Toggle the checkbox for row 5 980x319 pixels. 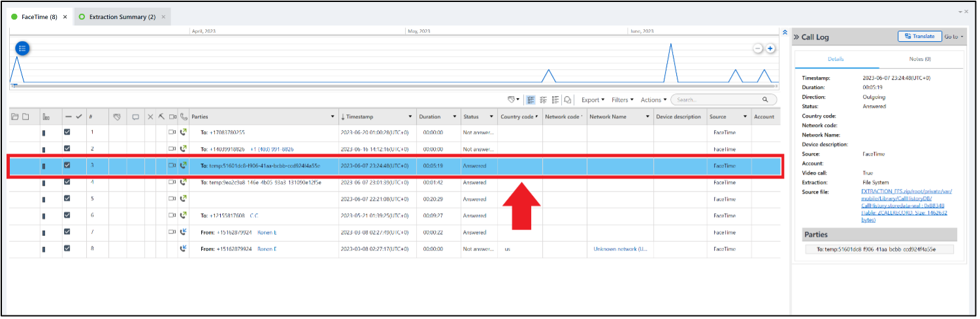point(67,199)
